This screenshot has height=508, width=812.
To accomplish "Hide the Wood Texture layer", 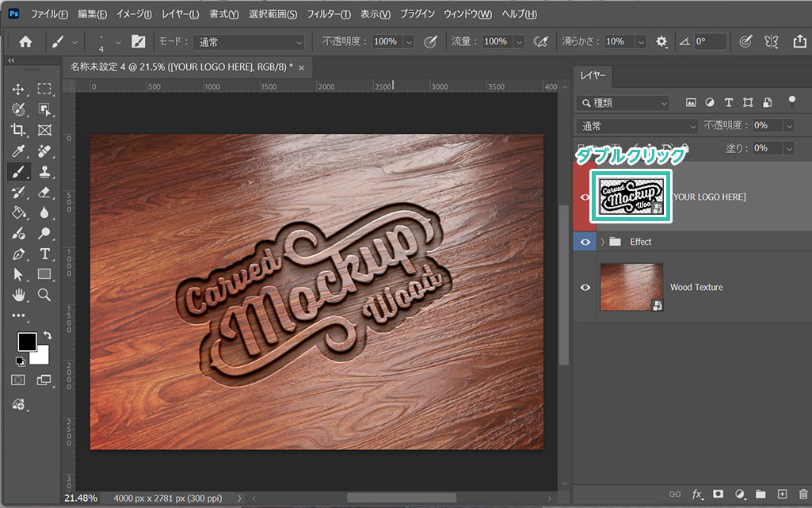I will point(585,288).
